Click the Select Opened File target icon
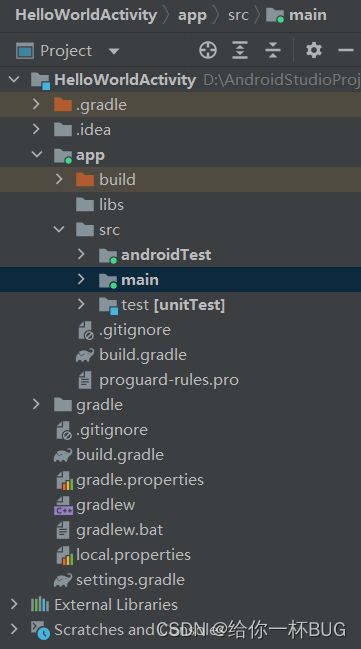This screenshot has height=649, width=361. (x=208, y=51)
